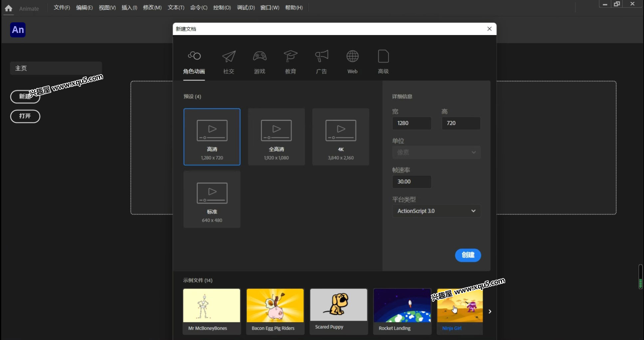644x340 pixels.
Task: Open the 文本(T) menu
Action: tap(176, 7)
